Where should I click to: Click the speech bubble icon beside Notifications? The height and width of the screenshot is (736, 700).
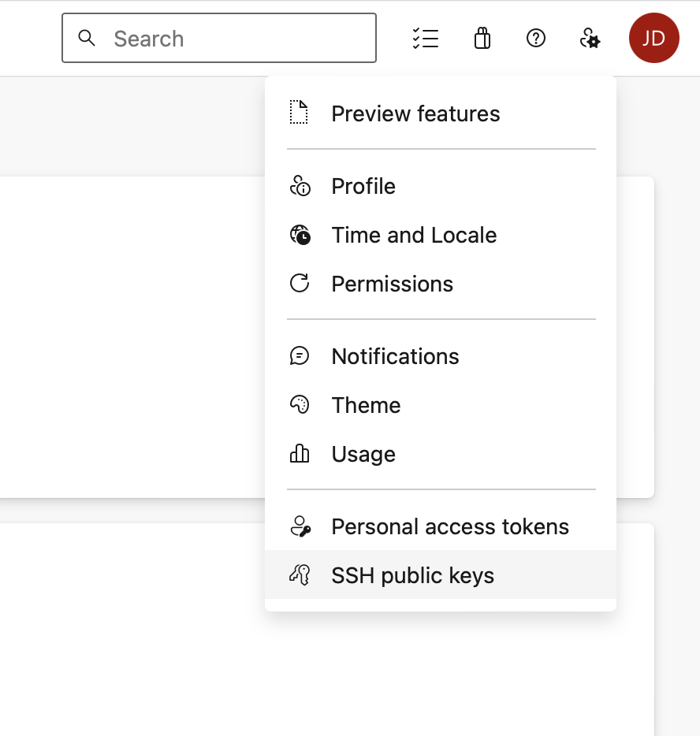[300, 356]
